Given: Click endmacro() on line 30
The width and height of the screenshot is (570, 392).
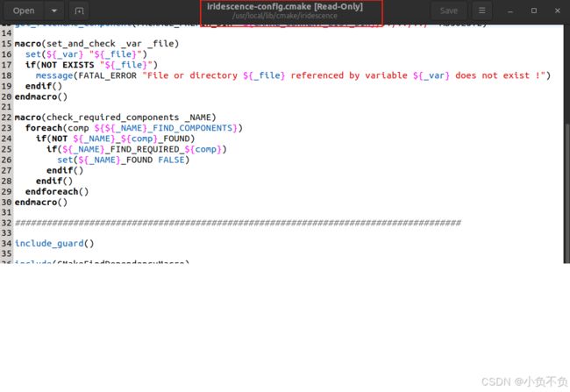Looking at the screenshot, I should [x=41, y=202].
